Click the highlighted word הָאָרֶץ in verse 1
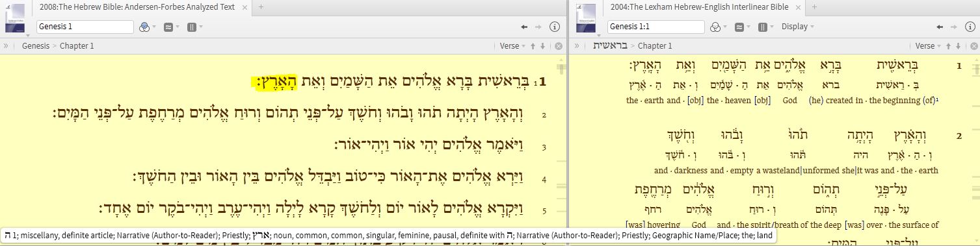The width and height of the screenshot is (980, 246). point(277,82)
